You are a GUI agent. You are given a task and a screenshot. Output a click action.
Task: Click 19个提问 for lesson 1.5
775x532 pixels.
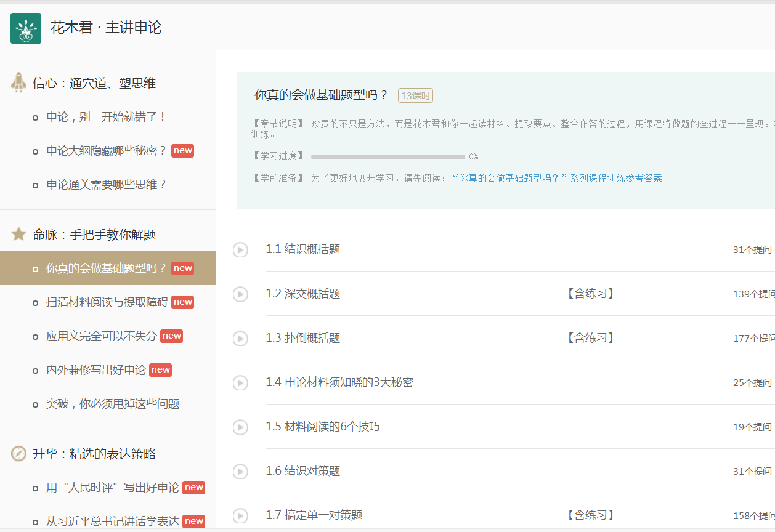tap(752, 427)
